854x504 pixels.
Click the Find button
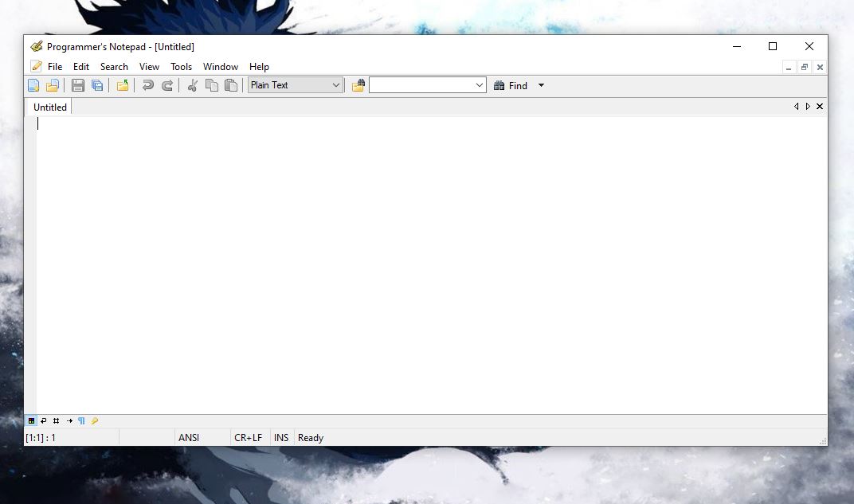click(x=511, y=85)
